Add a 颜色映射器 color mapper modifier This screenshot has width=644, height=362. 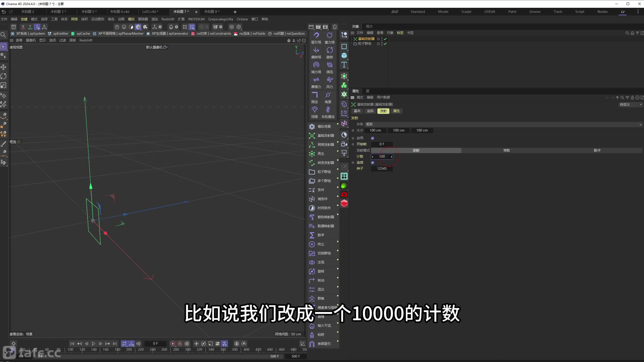coord(322,217)
